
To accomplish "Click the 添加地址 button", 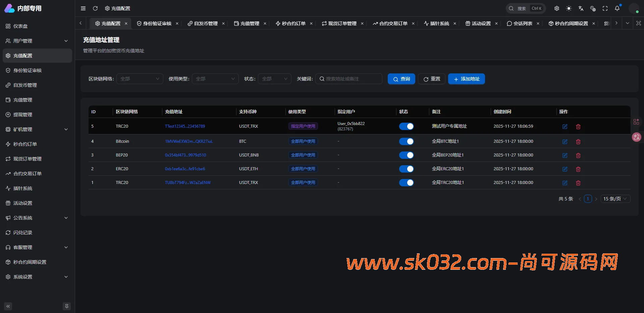I will pos(466,79).
